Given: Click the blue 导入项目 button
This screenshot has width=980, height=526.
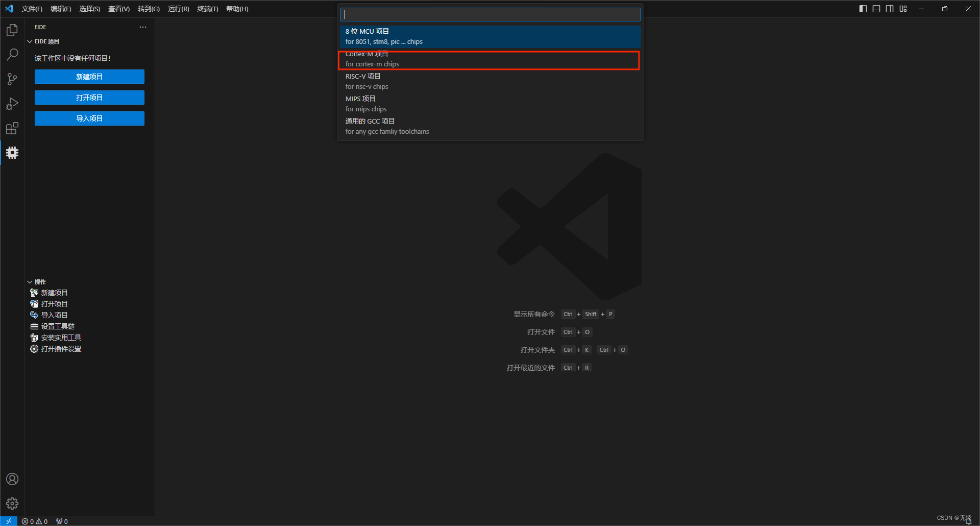Looking at the screenshot, I should coord(89,118).
